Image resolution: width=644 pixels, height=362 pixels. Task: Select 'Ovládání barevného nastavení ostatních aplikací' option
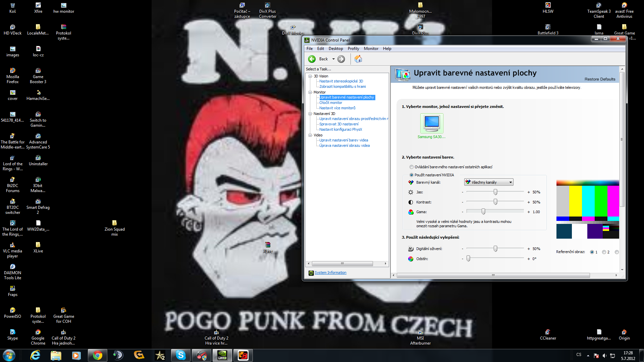412,167
